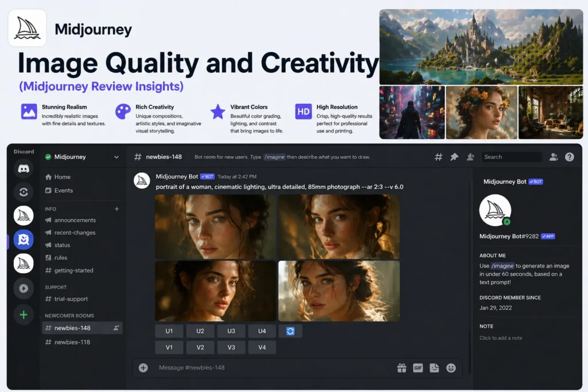Click the large bot avatar in profile panel
The image size is (588, 392).
click(x=495, y=210)
